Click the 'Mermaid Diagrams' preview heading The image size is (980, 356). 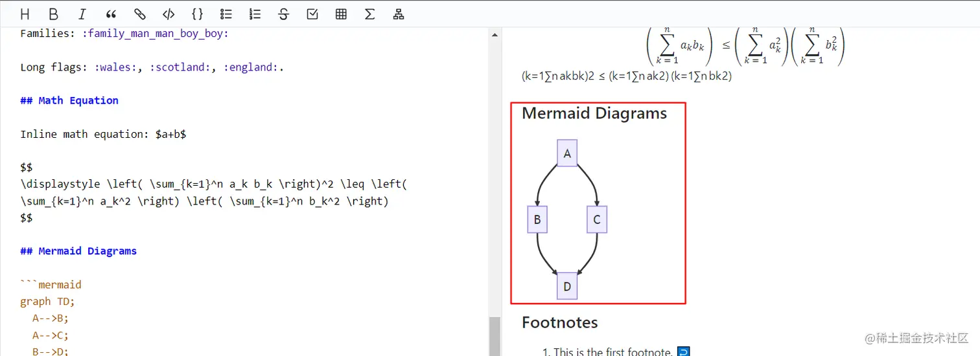[x=594, y=113]
